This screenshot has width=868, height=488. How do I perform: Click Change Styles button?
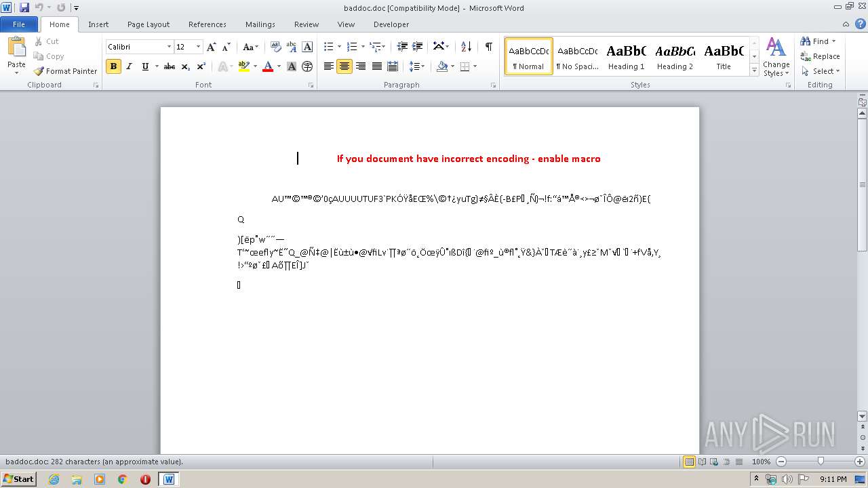pyautogui.click(x=776, y=57)
